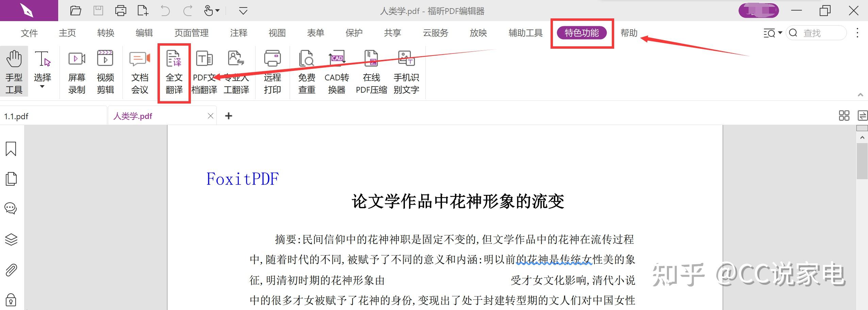The height and width of the screenshot is (310, 868).
Task: Open the Slideshow (放映) tab
Action: tap(478, 33)
